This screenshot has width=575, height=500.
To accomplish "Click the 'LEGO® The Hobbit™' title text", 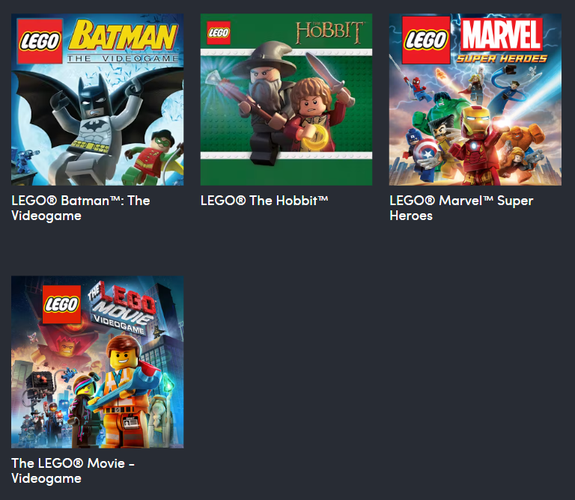I will point(264,201).
